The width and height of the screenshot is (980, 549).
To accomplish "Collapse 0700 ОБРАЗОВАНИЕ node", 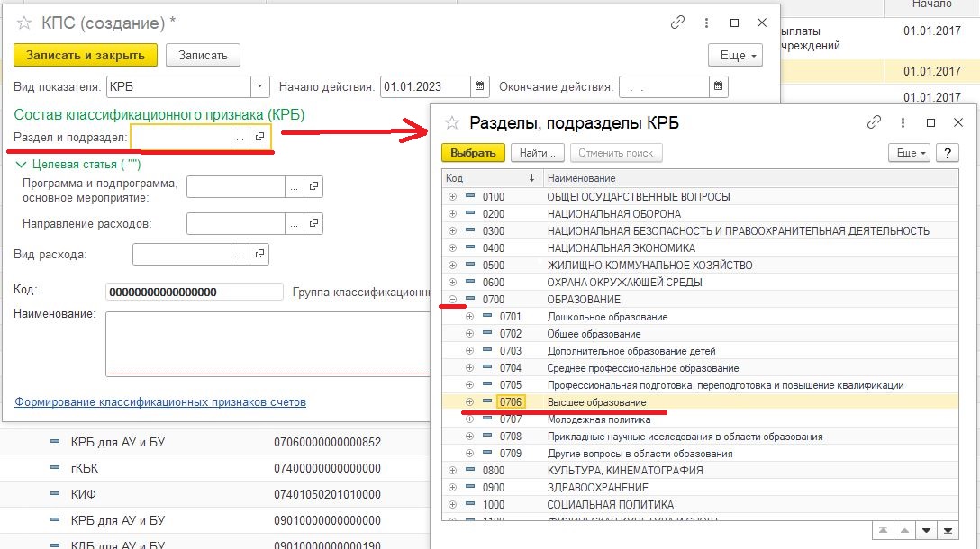I will tap(452, 299).
